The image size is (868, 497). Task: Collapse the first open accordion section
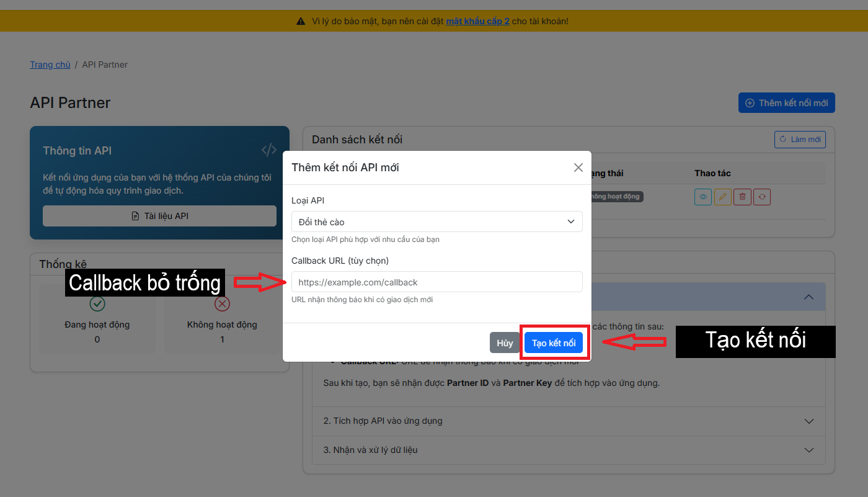point(808,297)
